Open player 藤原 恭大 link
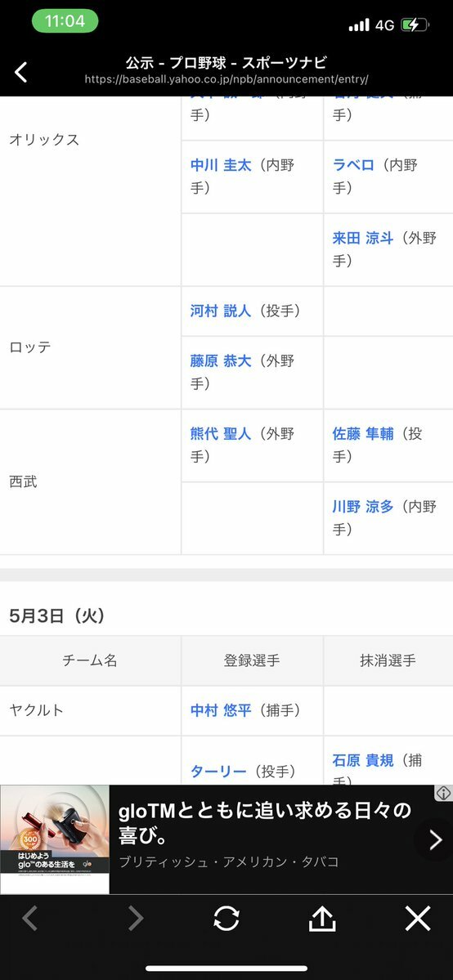453x980 pixels. (221, 360)
